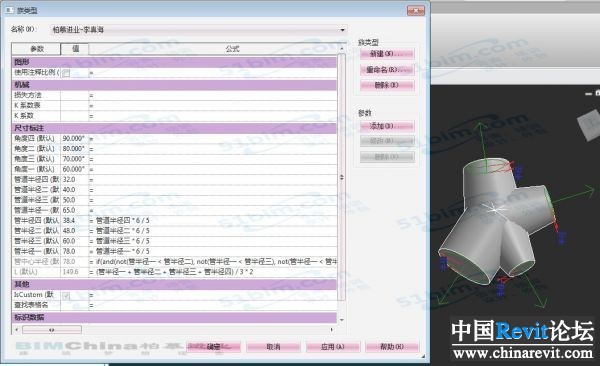This screenshot has width=600, height=366.
Task: Toggle the 使用注释比例 checkbox
Action: [x=66, y=73]
